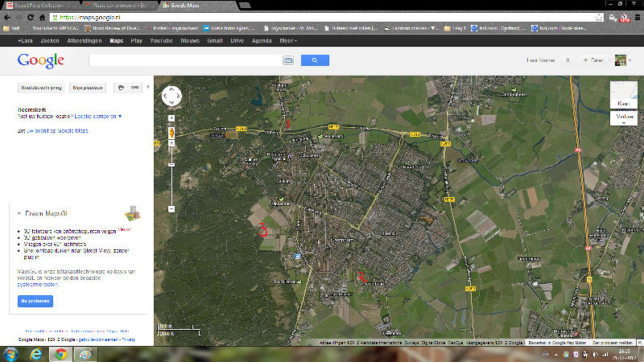This screenshot has width=644, height=362.
Task: Click the Routebeschrijving button
Action: pyautogui.click(x=42, y=88)
